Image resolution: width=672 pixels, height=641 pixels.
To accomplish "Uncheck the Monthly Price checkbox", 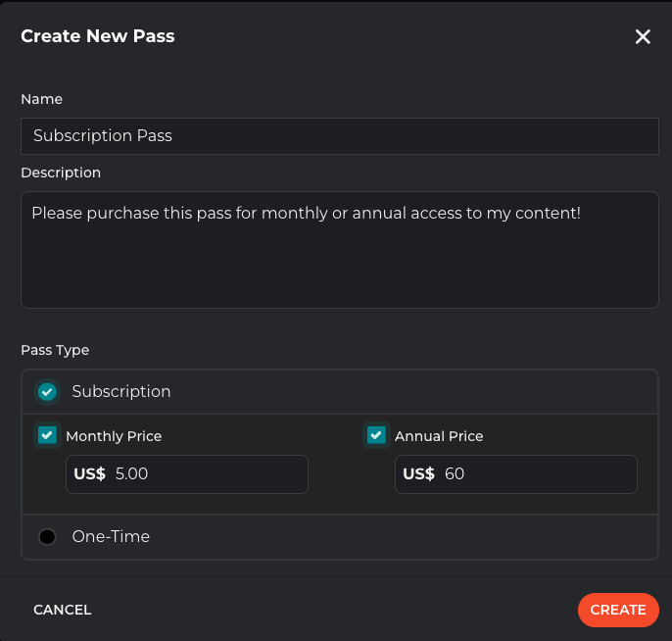I will click(47, 435).
